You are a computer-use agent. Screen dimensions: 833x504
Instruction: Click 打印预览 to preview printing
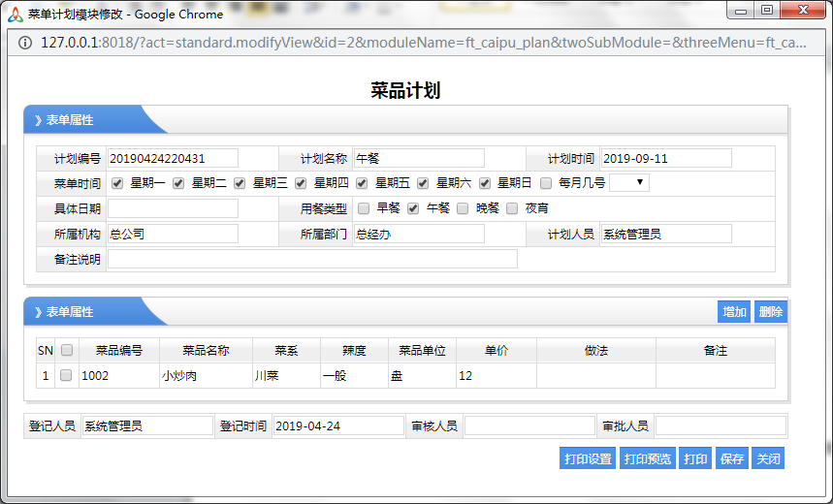tap(647, 458)
